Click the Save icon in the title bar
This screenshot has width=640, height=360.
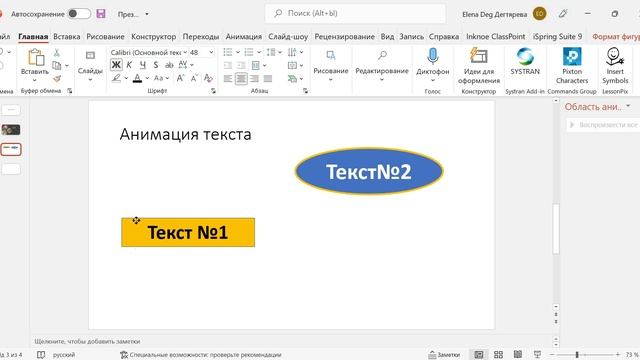101,14
